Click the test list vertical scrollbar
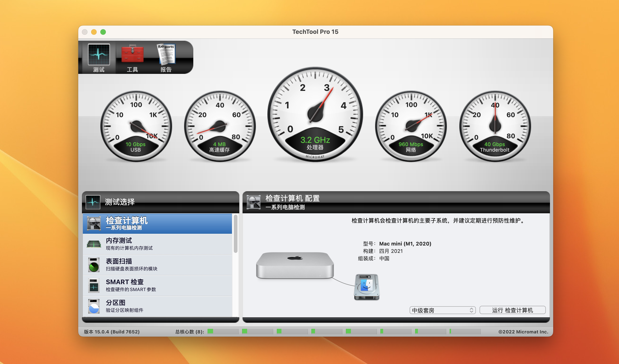This screenshot has width=619, height=364. 235,234
